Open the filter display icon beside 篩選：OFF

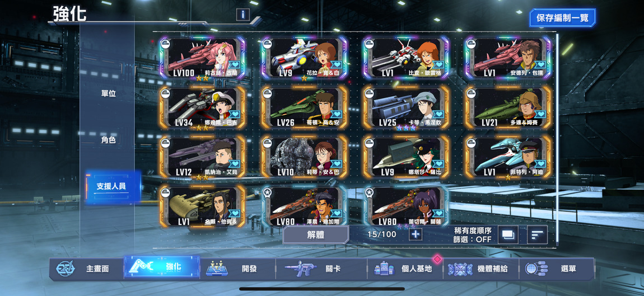[x=508, y=235]
